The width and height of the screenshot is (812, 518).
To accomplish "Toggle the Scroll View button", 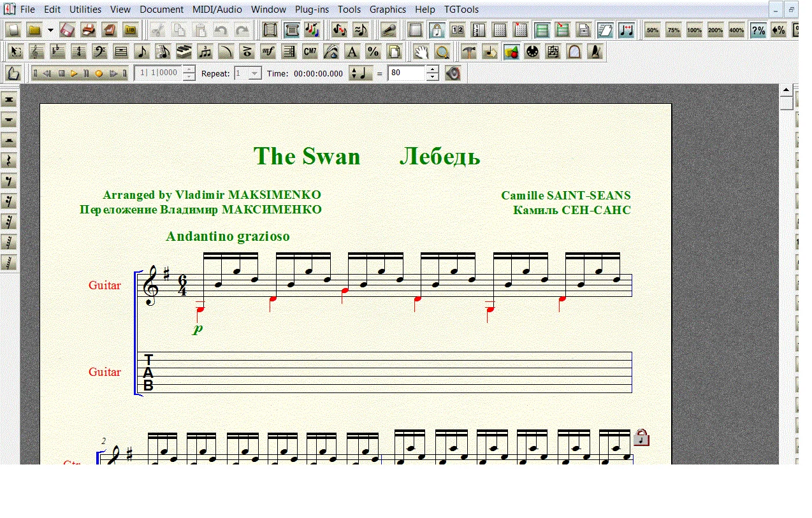I will click(291, 30).
